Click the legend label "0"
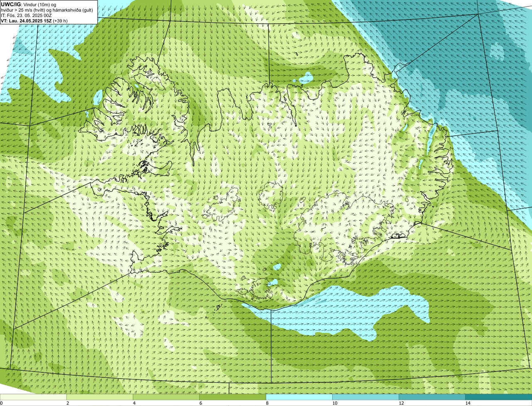 (1, 403)
